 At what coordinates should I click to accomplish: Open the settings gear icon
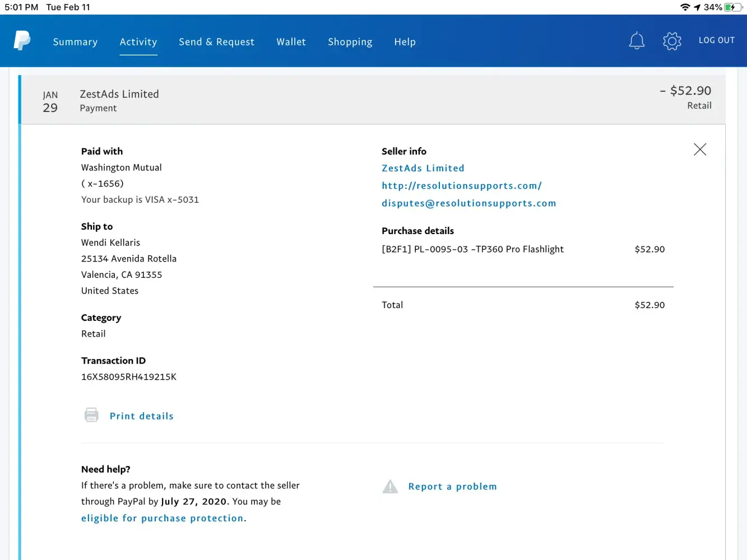coord(672,41)
